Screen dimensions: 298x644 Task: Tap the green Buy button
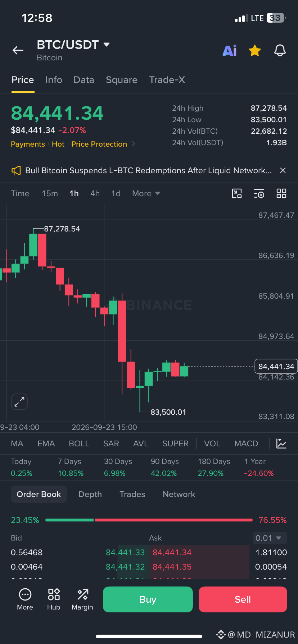click(x=148, y=599)
